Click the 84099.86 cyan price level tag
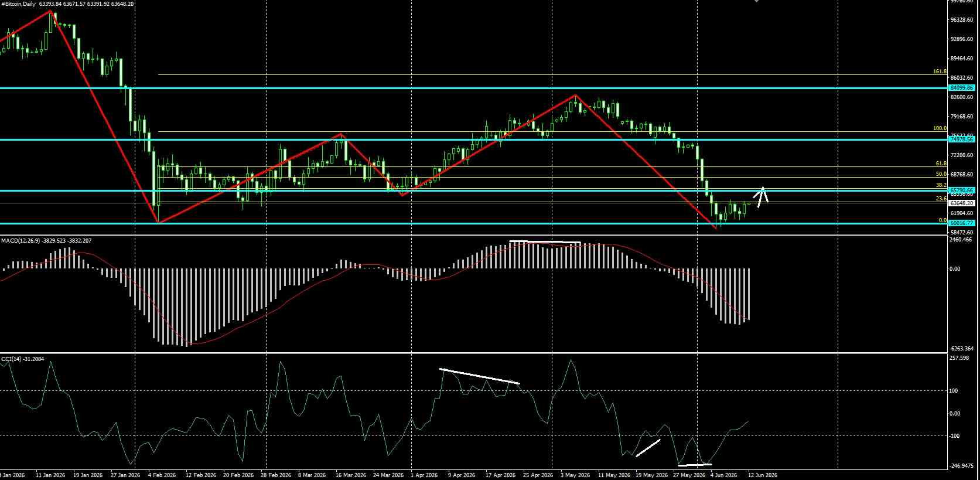This screenshot has width=980, height=480. pos(962,88)
